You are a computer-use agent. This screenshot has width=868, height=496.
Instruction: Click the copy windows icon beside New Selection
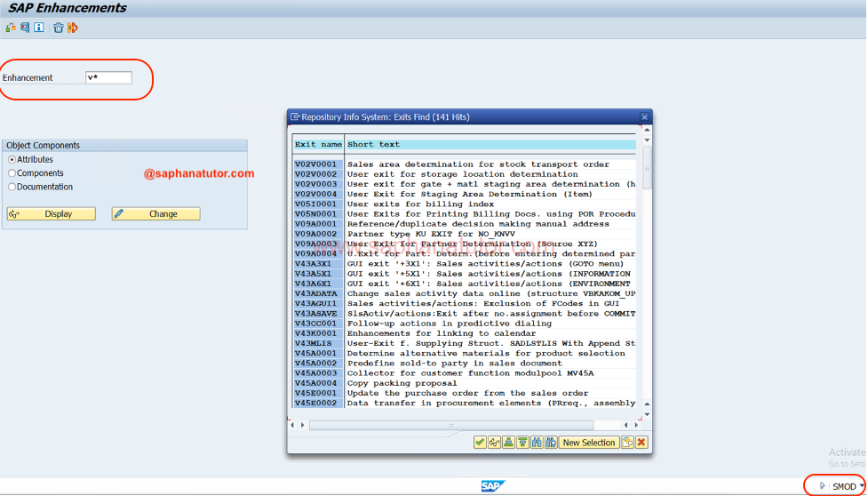[627, 443]
